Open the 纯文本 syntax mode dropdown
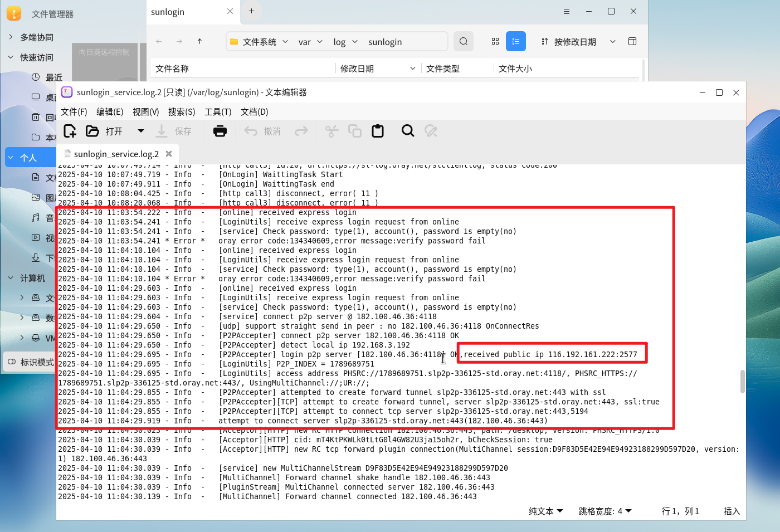The width and height of the screenshot is (780, 532). pyautogui.click(x=546, y=511)
